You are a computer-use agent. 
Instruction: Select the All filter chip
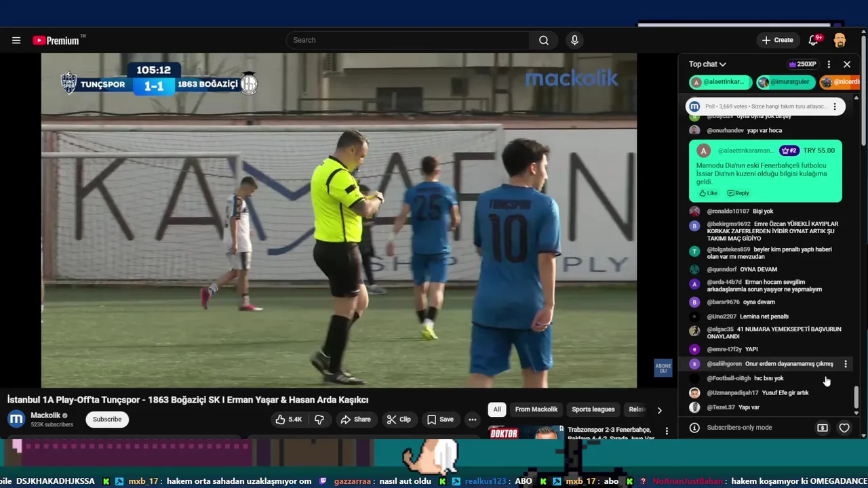[x=497, y=409]
